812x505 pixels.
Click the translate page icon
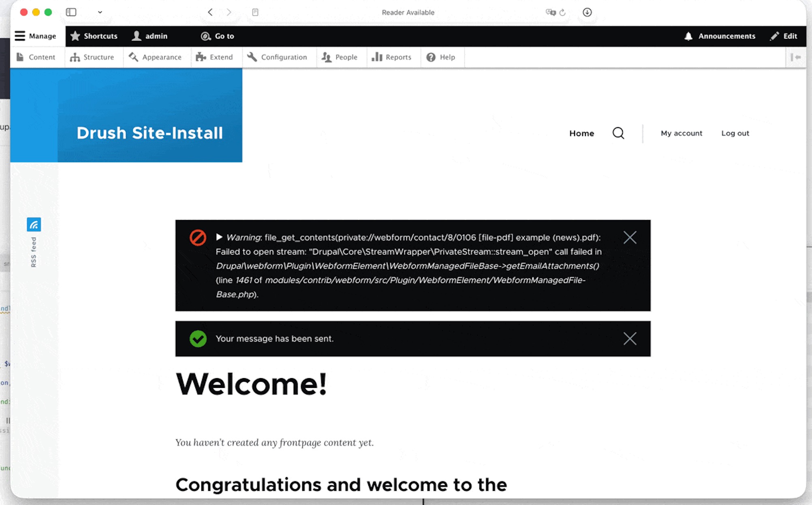point(550,12)
